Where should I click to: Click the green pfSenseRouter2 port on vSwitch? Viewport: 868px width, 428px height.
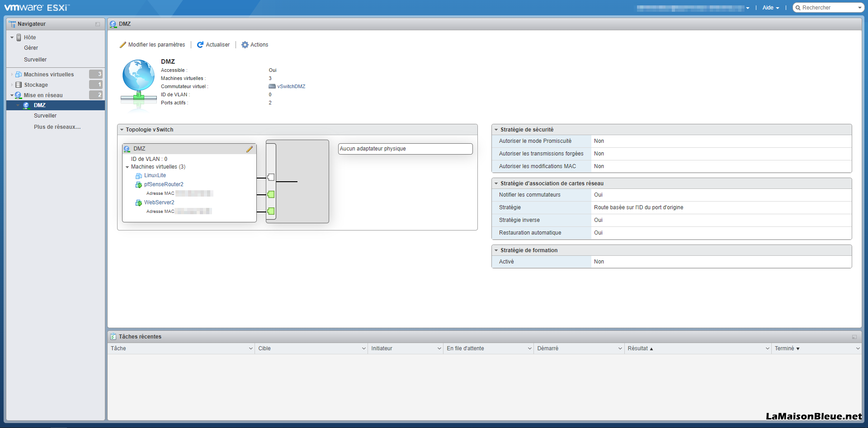[x=271, y=194]
